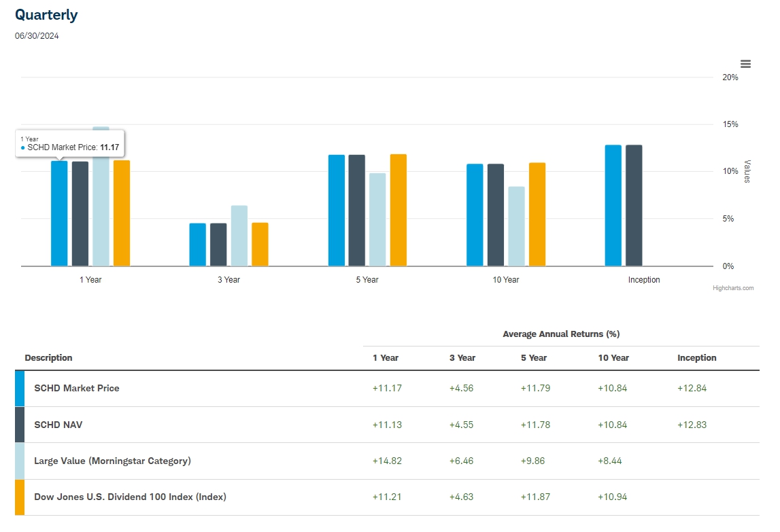Screen dimensions: 780x532
Task: Select the 3 Year Dow Jones index bar
Action: [x=260, y=244]
